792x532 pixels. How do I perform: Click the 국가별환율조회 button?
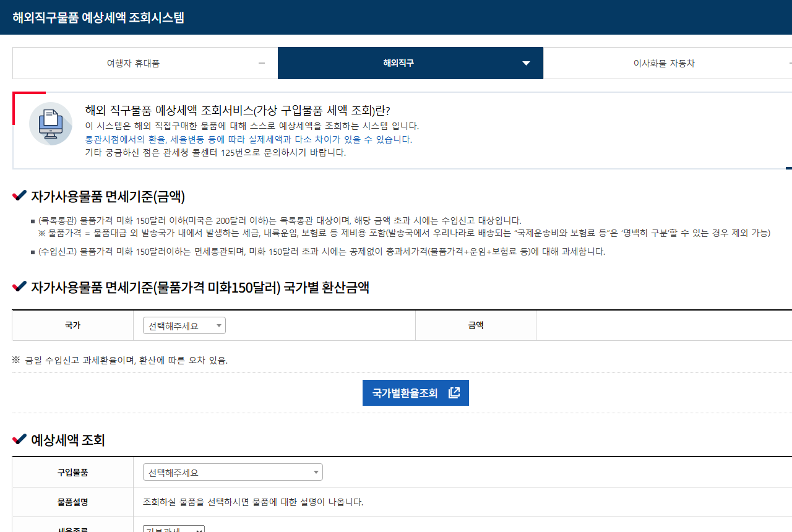(x=416, y=393)
